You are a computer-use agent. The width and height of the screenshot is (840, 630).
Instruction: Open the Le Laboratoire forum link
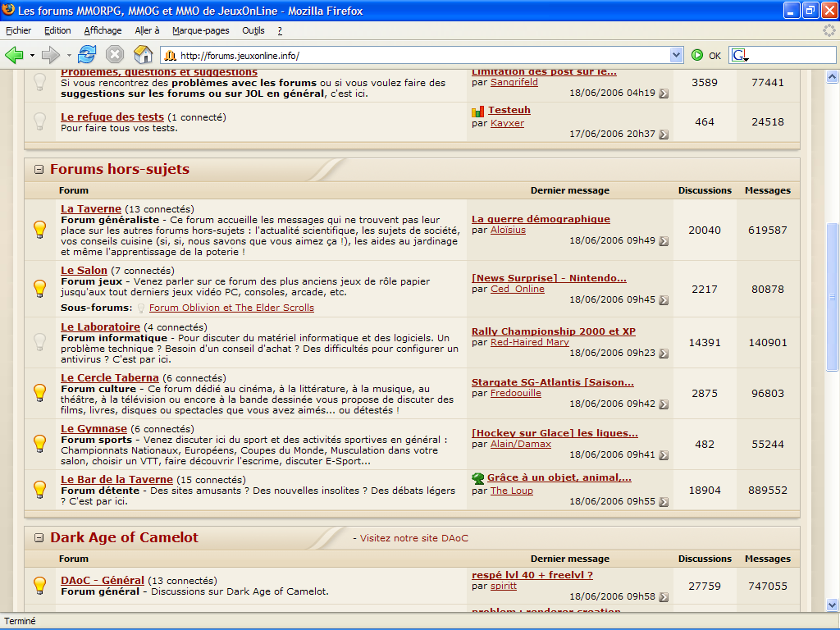point(100,326)
